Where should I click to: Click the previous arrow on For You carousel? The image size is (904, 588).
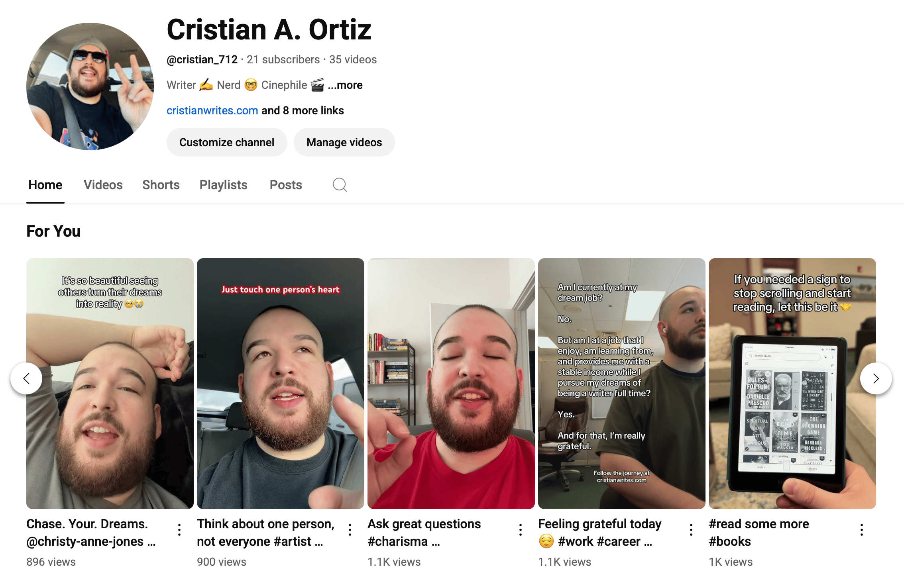click(26, 378)
